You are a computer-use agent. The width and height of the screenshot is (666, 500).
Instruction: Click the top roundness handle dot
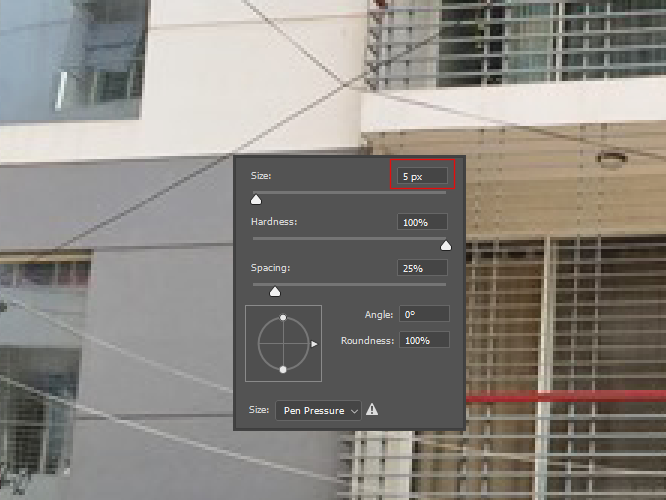pyautogui.click(x=283, y=317)
